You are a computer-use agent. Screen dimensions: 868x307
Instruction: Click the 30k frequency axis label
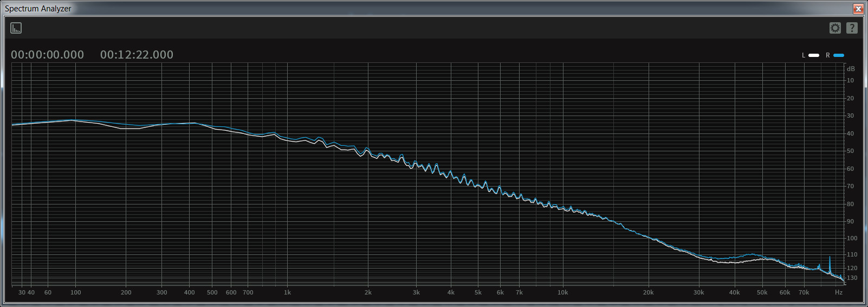point(699,292)
